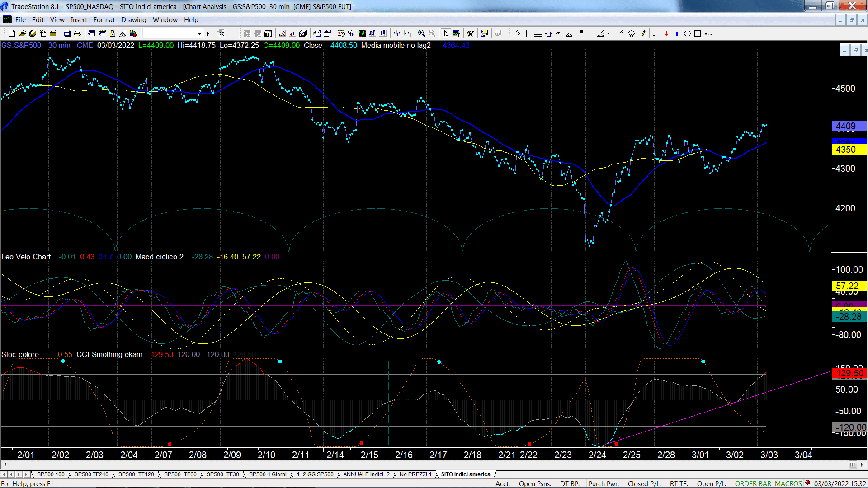The image size is (868, 488).
Task: Switch to No PREZZI 1 tab
Action: tap(415, 474)
